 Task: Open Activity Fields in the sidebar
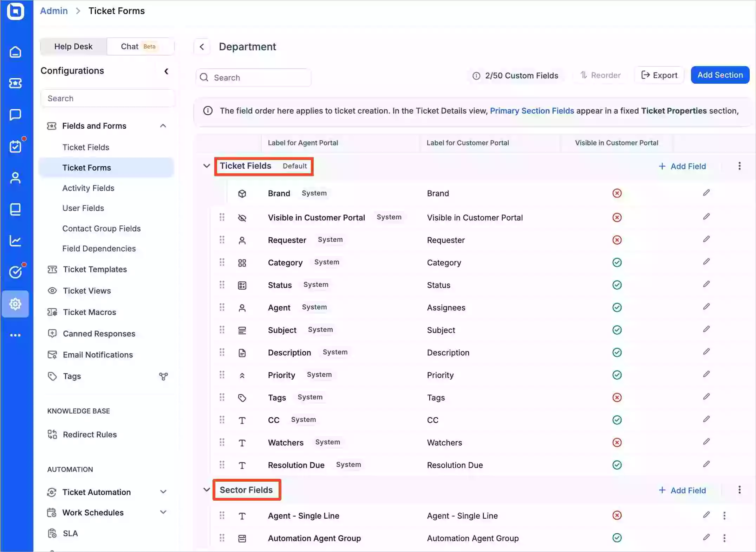point(88,188)
